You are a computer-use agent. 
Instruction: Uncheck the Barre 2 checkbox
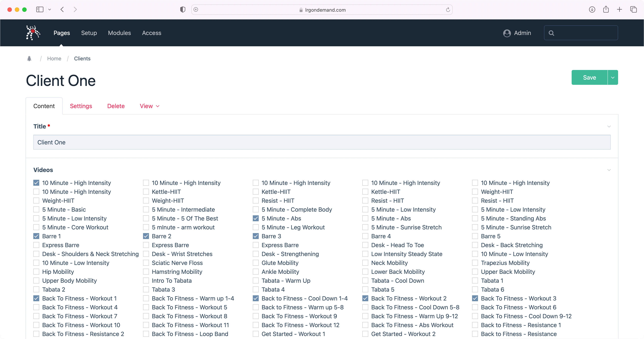pos(146,236)
